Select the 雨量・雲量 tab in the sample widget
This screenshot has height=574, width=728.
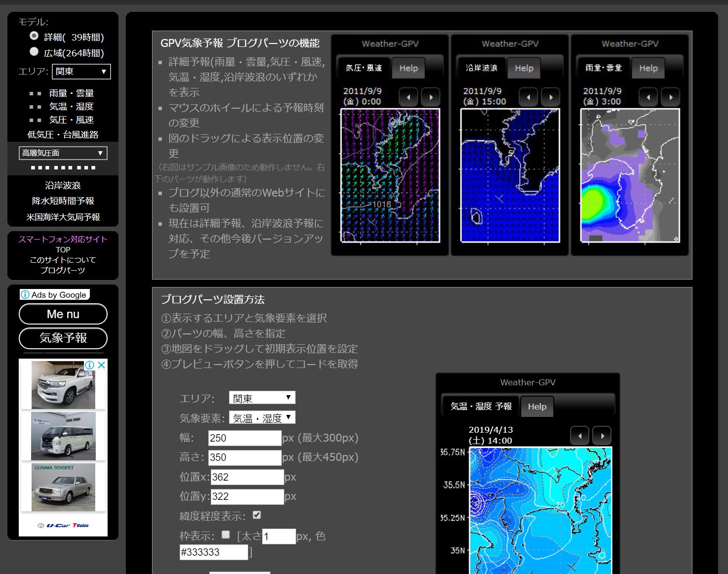click(x=604, y=68)
